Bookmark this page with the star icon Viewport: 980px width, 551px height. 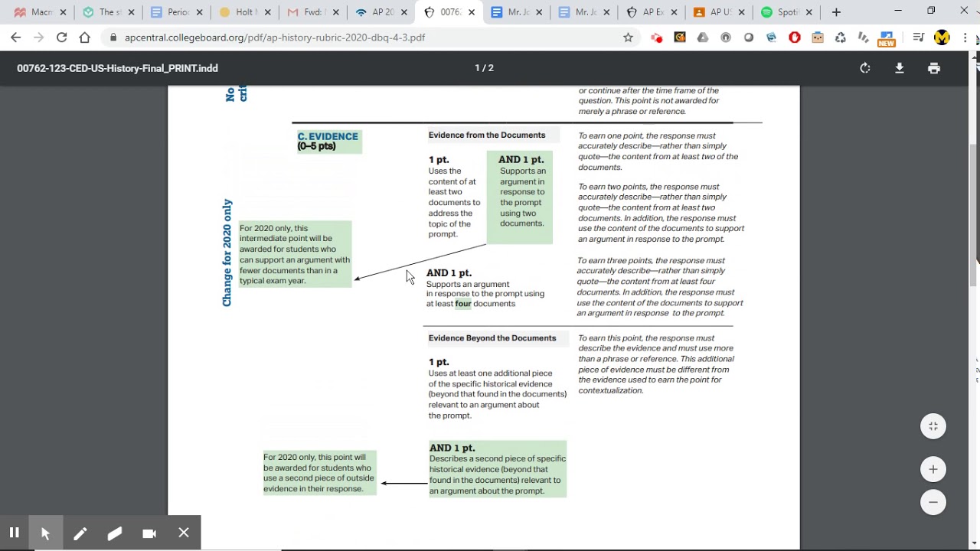tap(628, 37)
